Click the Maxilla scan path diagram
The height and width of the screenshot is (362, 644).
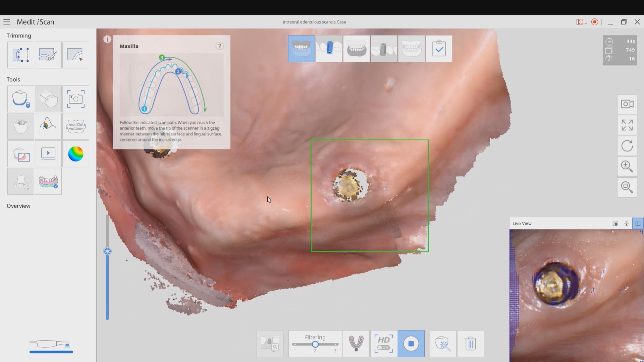click(x=172, y=85)
